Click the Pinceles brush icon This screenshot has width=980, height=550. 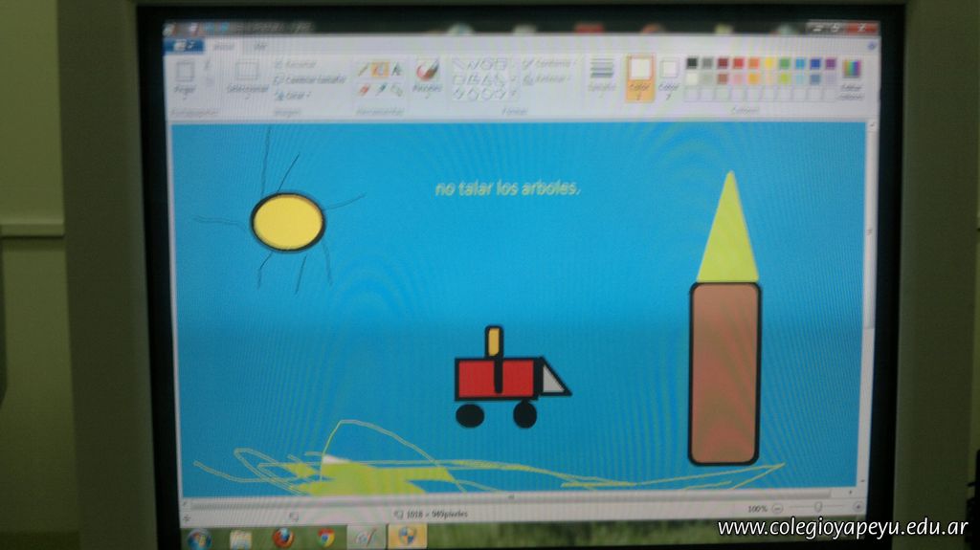pos(427,75)
